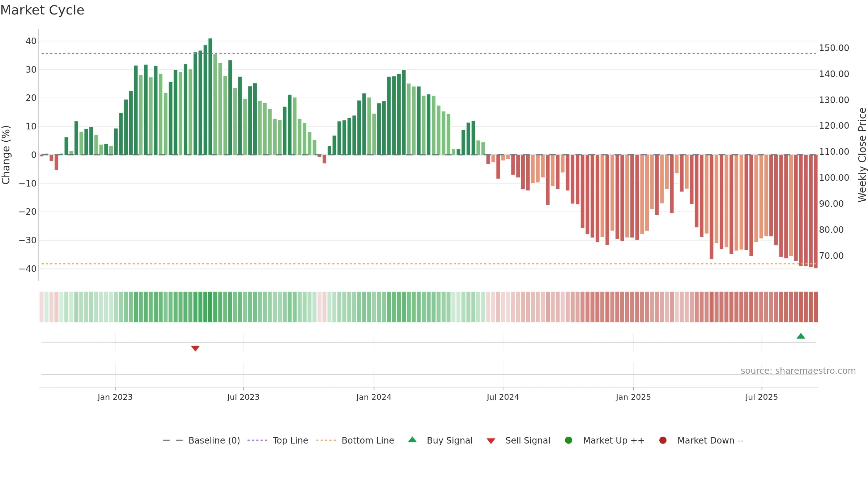Image resolution: width=868 pixels, height=488 pixels.
Task: Click the green circle legend icon
Action: click(569, 440)
